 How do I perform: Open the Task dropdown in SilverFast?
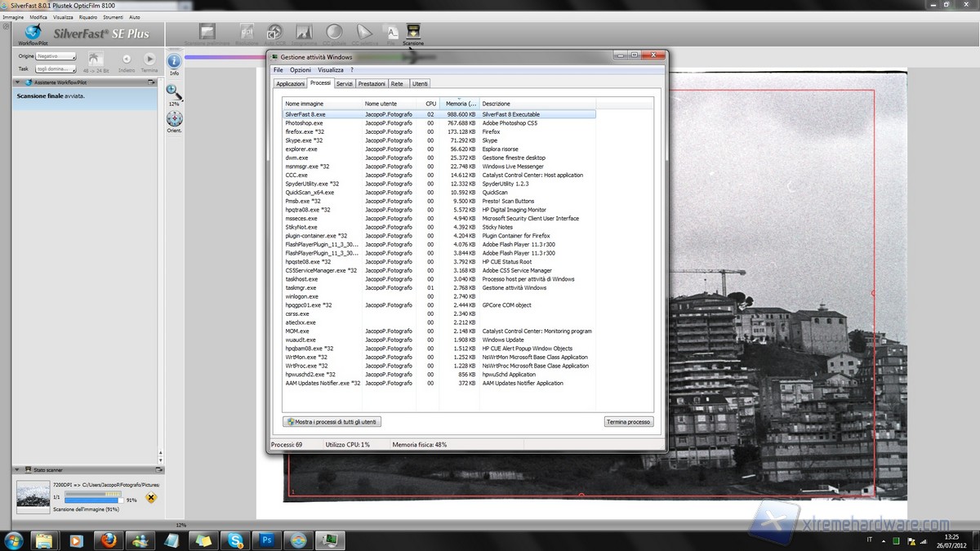pyautogui.click(x=56, y=69)
